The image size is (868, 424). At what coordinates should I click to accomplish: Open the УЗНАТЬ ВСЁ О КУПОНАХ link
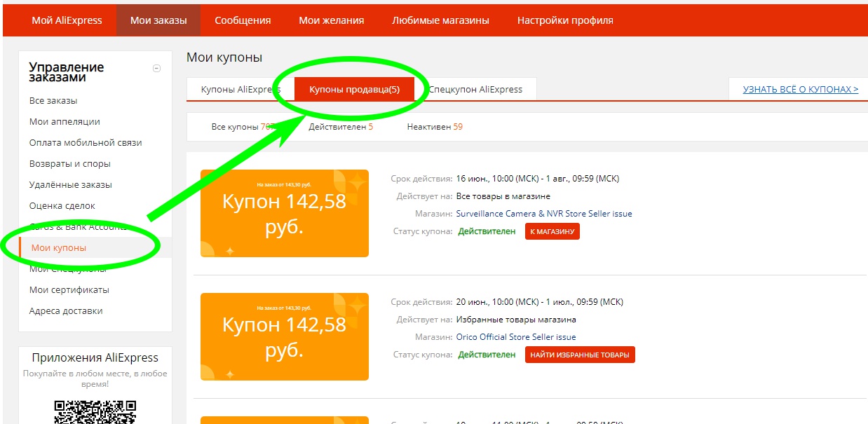[x=801, y=89]
